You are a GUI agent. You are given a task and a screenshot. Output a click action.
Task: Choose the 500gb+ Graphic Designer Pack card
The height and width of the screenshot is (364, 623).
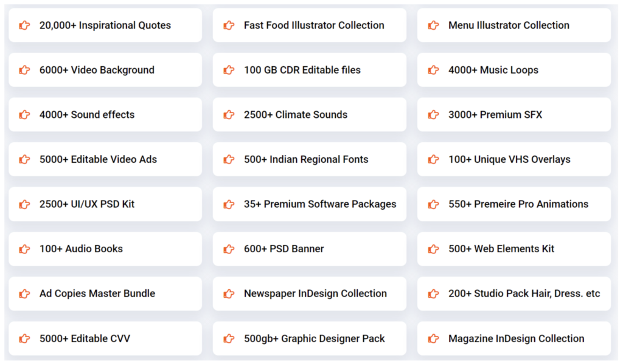tap(315, 339)
